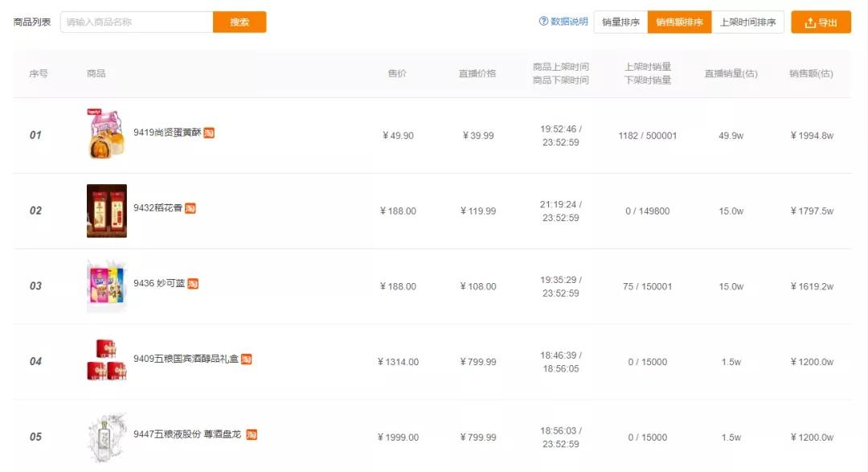Open the 尊酒盘龙 bottle thumbnail
The height and width of the screenshot is (472, 868).
107,437
